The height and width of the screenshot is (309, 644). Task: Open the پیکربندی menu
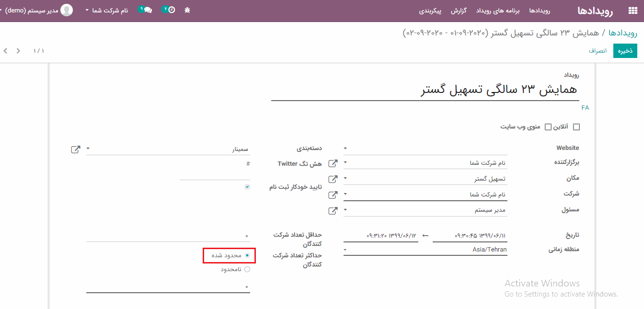coord(430,11)
